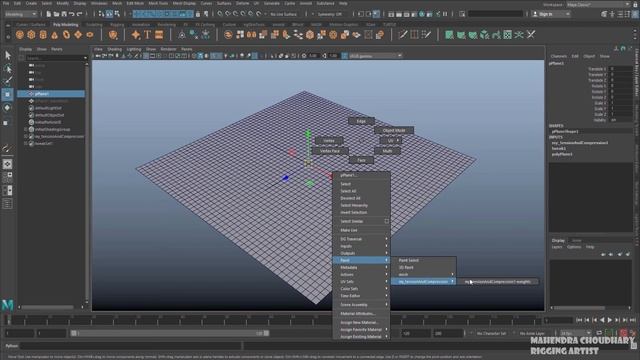Click the Multi-Cut knife shelf icon
Viewport: 640px width, 360px height.
[402, 35]
